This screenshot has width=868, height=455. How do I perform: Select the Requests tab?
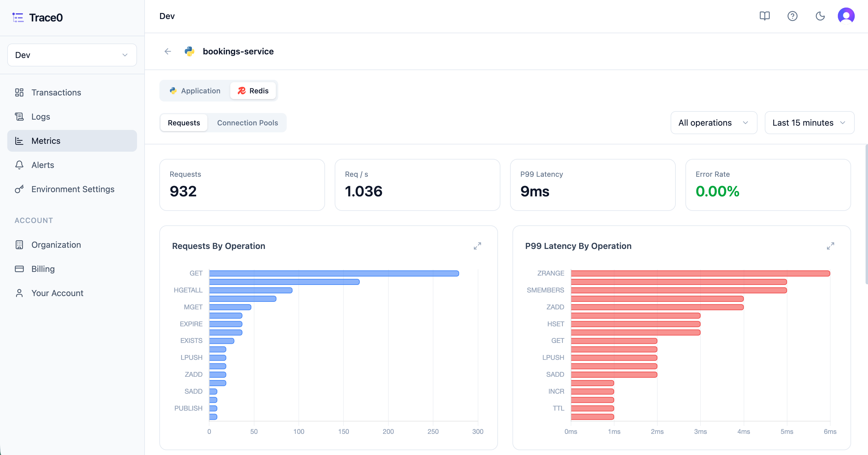tap(184, 123)
